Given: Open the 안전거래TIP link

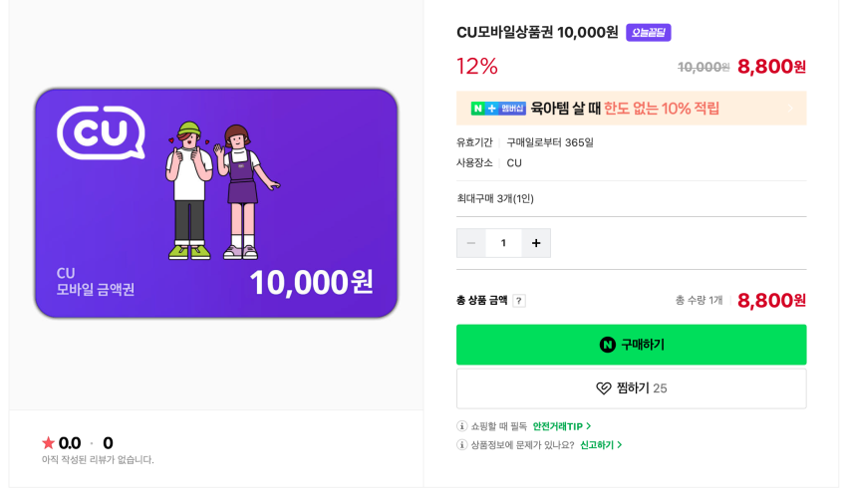Looking at the screenshot, I should (562, 426).
